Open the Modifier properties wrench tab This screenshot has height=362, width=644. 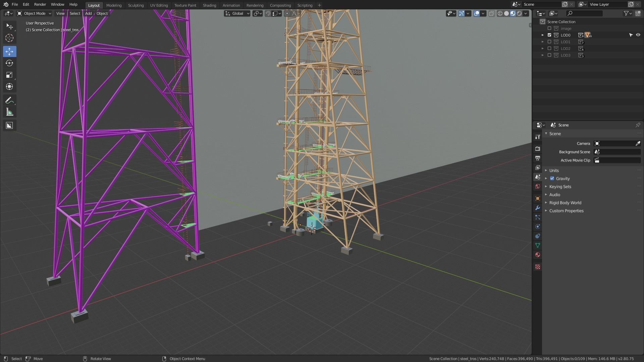(x=538, y=208)
